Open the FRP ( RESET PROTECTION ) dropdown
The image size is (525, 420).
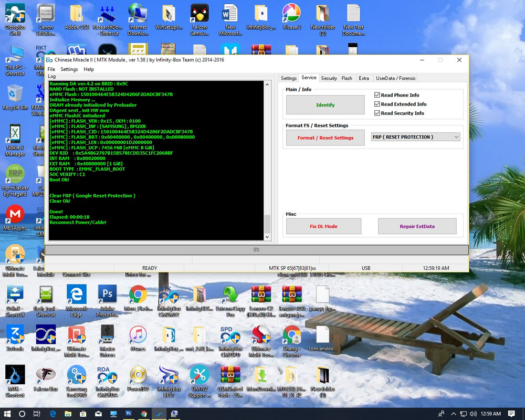(415, 137)
